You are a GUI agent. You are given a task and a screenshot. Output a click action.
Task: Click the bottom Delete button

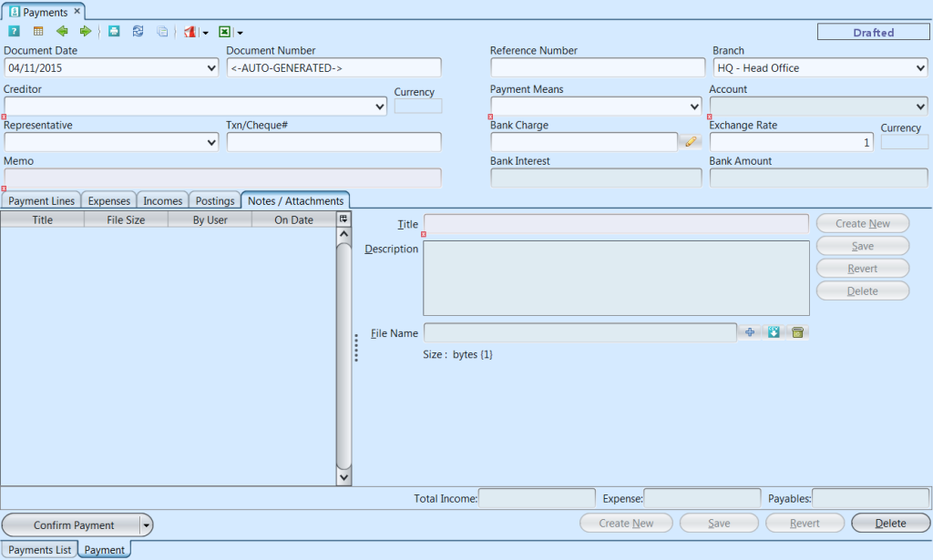click(x=891, y=524)
